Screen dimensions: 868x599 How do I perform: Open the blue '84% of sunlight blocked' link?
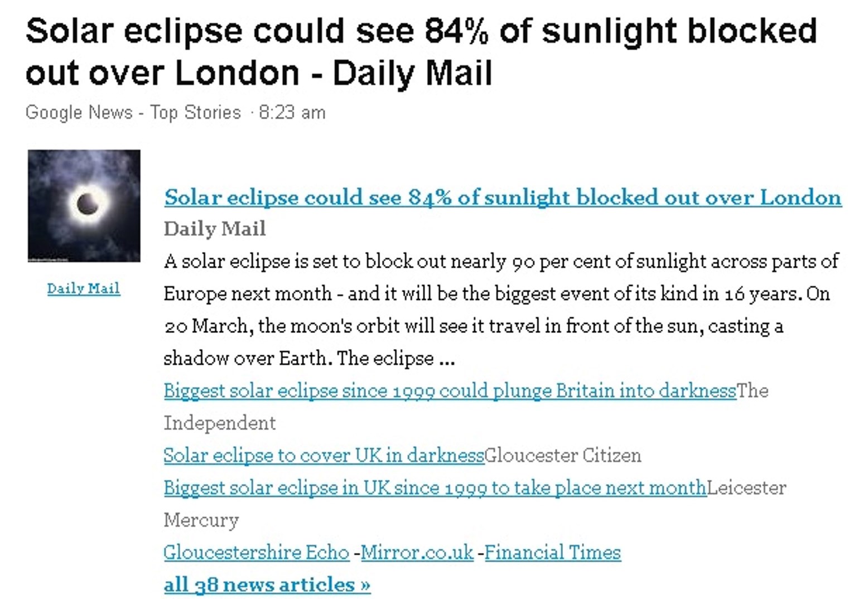click(503, 197)
